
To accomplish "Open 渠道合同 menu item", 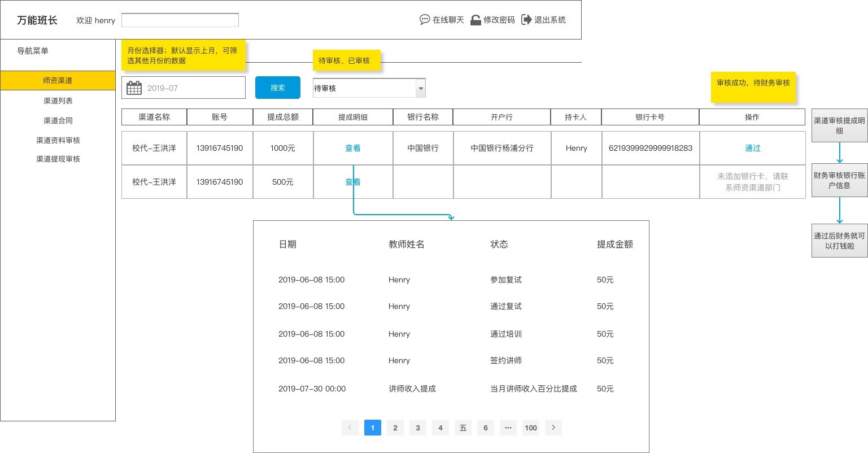I will pos(58,120).
